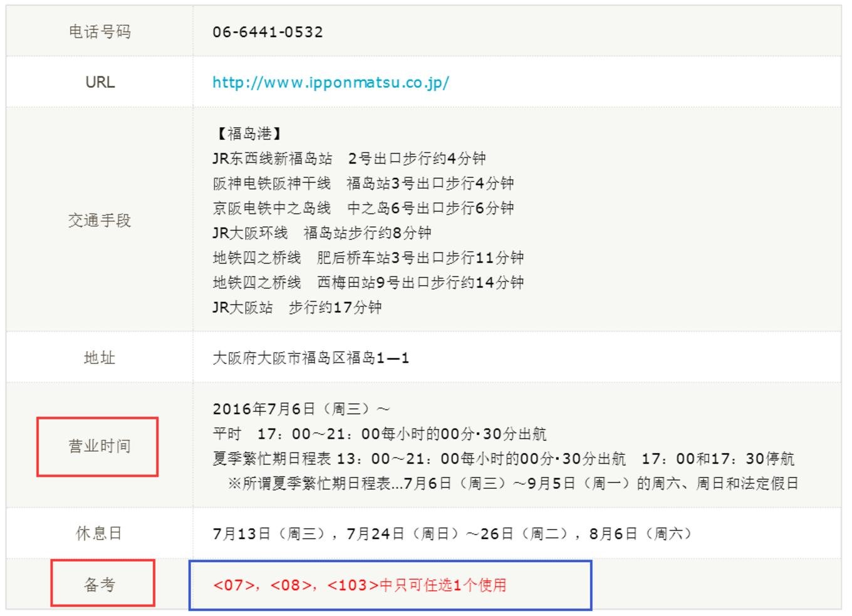852x616 pixels.
Task: Click the 地址 label cell
Action: coord(100,358)
